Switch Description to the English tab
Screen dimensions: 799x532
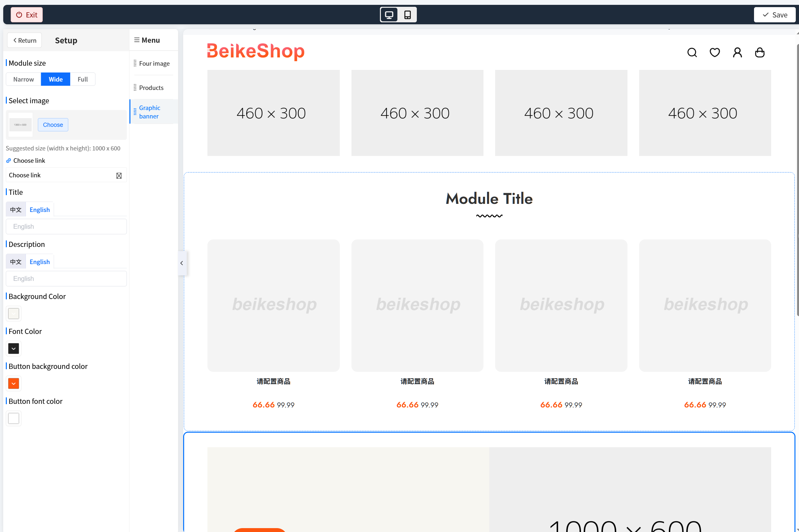(40, 262)
